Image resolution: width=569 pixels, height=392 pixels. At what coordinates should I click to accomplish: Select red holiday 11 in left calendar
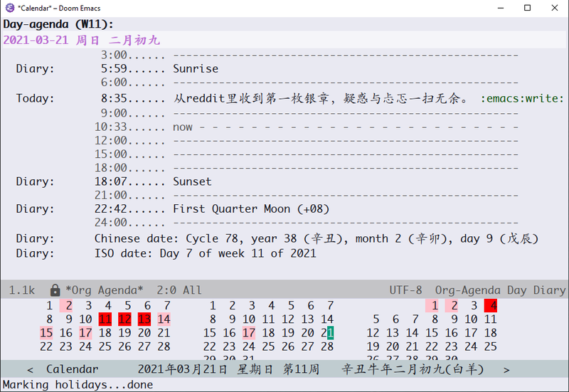click(105, 319)
